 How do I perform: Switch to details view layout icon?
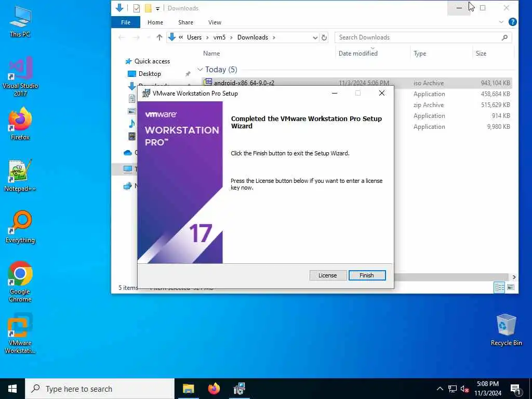[499, 287]
